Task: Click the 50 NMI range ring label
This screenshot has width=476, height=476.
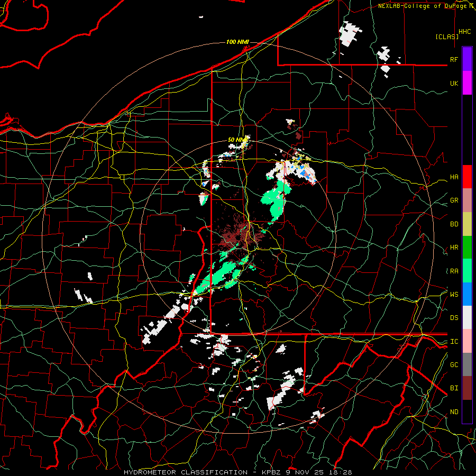Action: tap(237, 140)
